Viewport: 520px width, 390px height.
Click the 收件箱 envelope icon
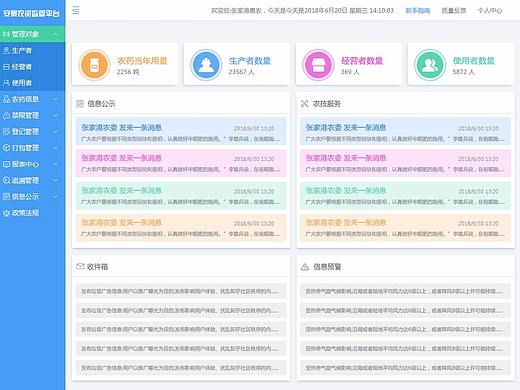point(80,266)
